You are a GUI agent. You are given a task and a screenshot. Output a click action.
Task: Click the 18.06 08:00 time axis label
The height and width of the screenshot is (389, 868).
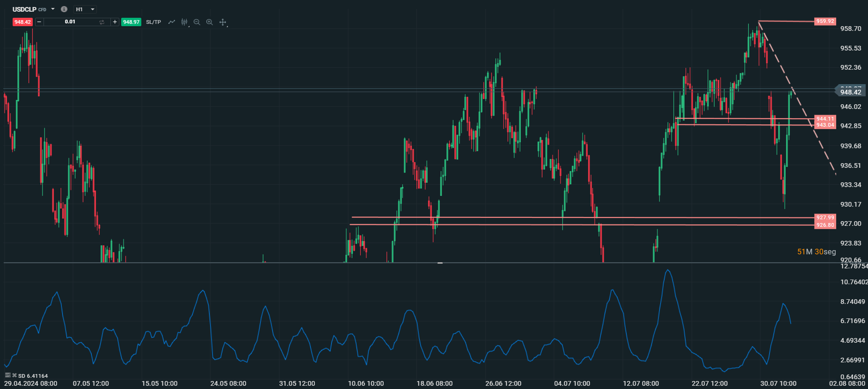[435, 383]
